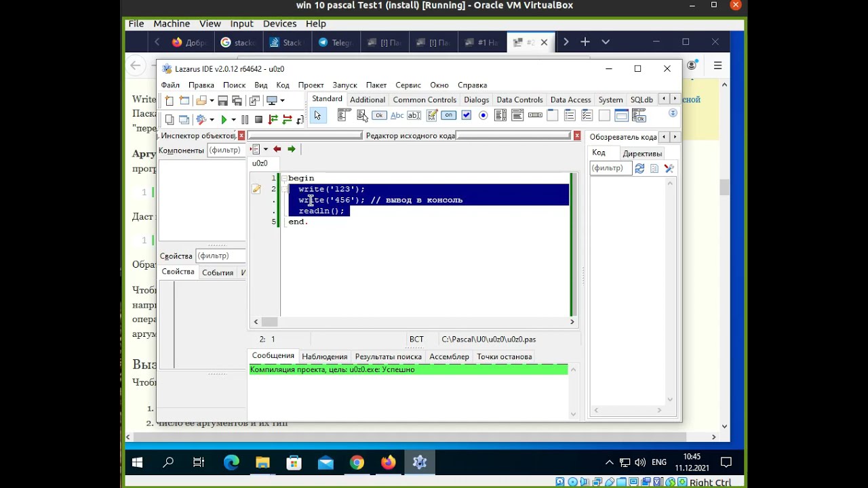This screenshot has width=868, height=488.
Task: Open the Правка menu
Action: click(x=201, y=85)
